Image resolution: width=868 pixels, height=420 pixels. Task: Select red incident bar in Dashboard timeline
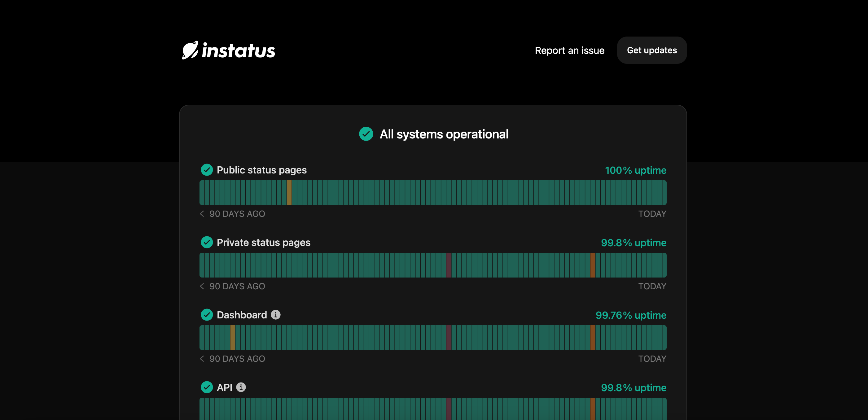click(449, 338)
